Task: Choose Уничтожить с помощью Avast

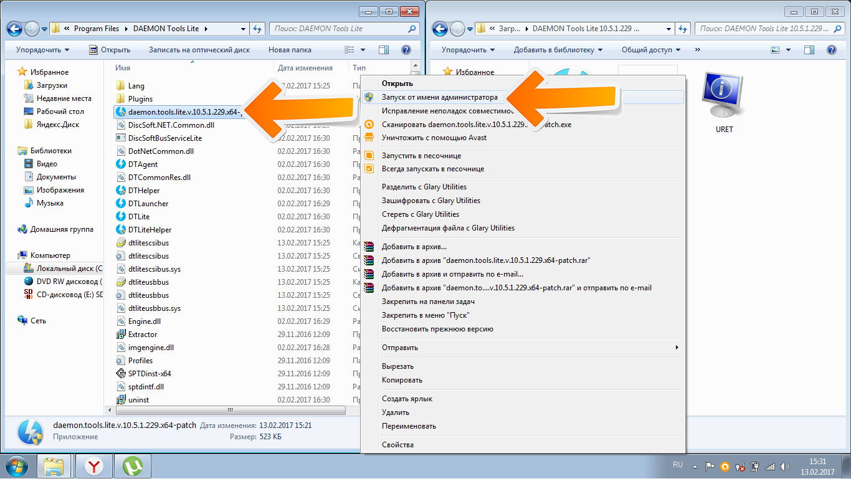Action: pyautogui.click(x=523, y=138)
